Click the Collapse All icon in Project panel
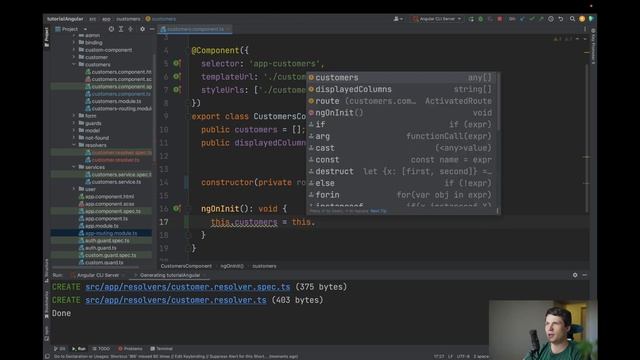 [x=131, y=29]
